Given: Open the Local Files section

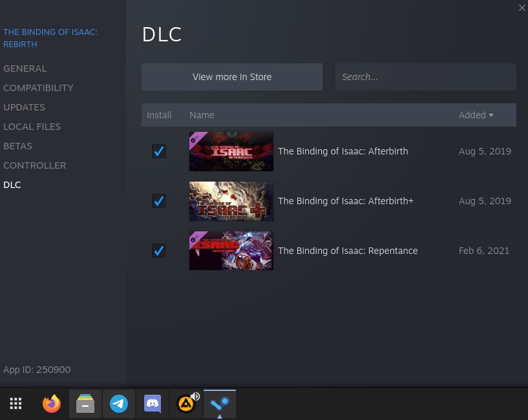Looking at the screenshot, I should (x=32, y=127).
